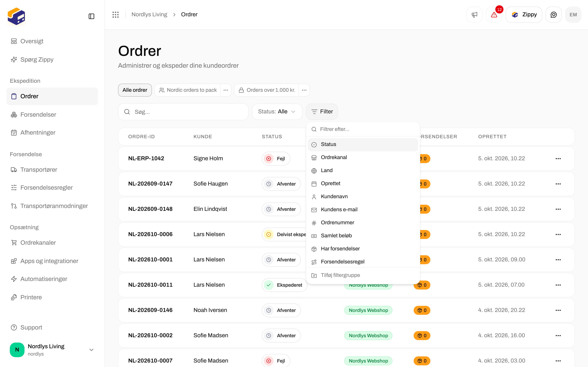588x367 pixels.
Task: Open options for Nordic orders to pack
Action: point(226,90)
